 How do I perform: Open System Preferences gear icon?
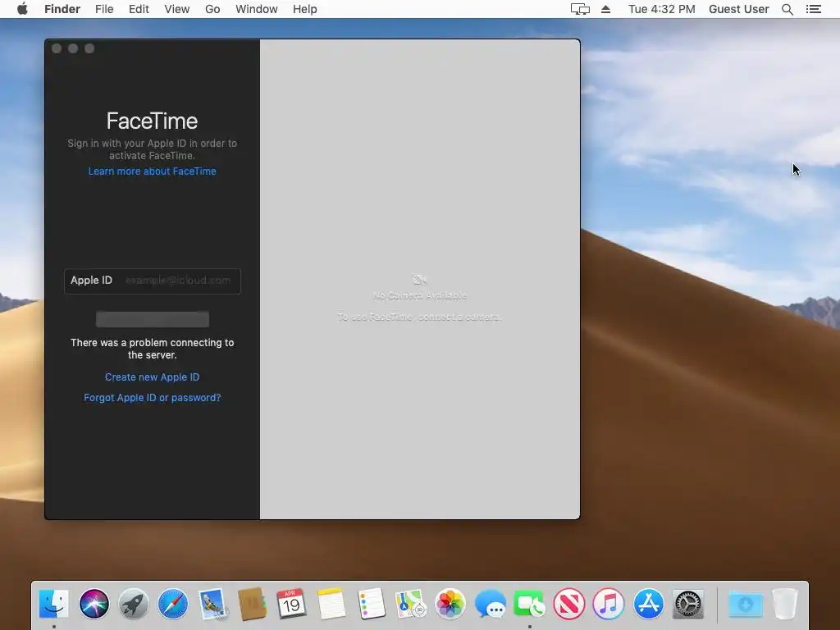(x=688, y=604)
